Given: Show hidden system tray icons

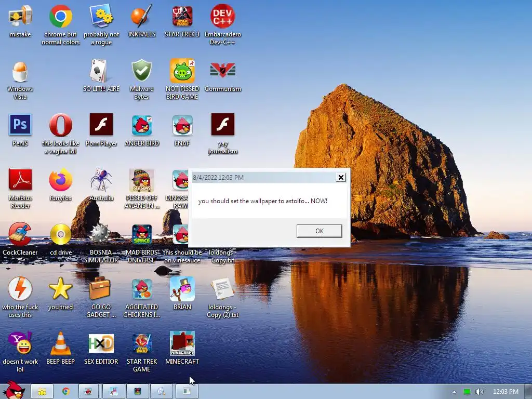Looking at the screenshot, I should pos(454,392).
